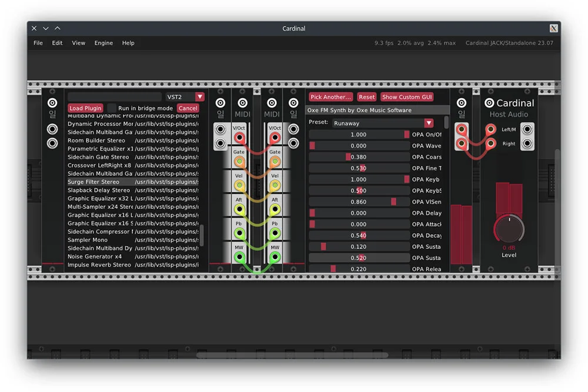The width and height of the screenshot is (588, 392).
Task: Click the V/Oct jack on left MIDI module
Action: coord(239,138)
